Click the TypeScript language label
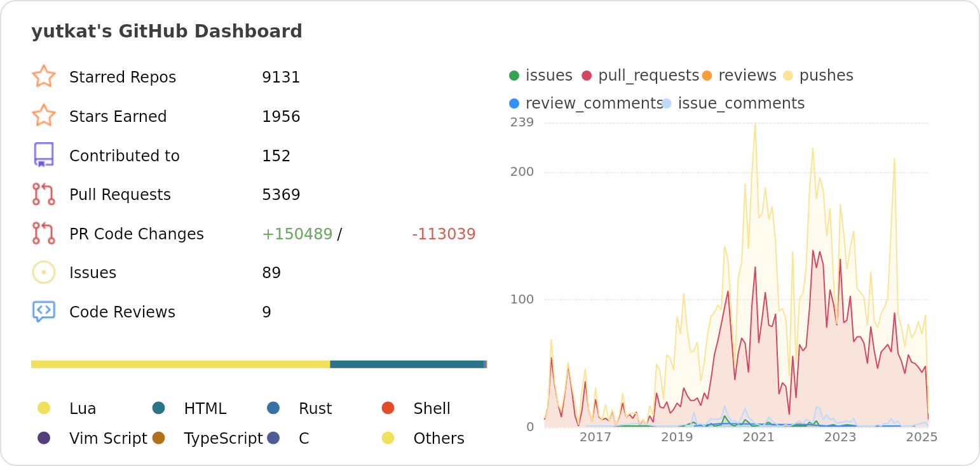This screenshot has height=466, width=980. (223, 439)
